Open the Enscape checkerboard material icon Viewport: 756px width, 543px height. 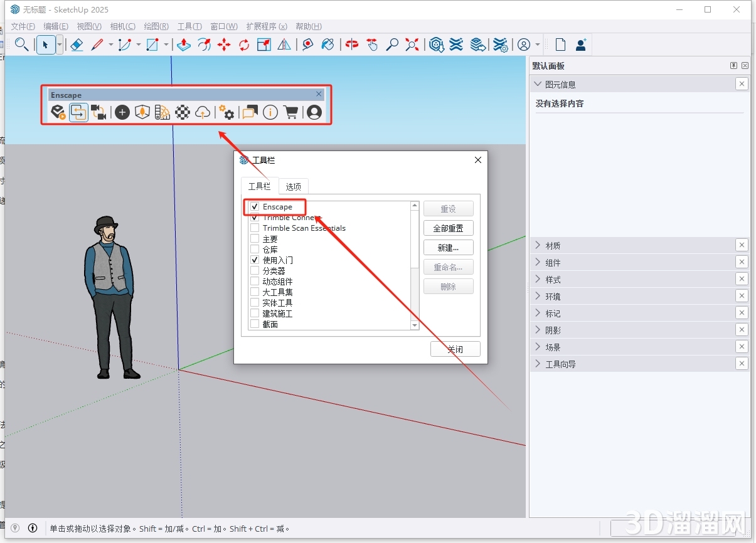(183, 112)
